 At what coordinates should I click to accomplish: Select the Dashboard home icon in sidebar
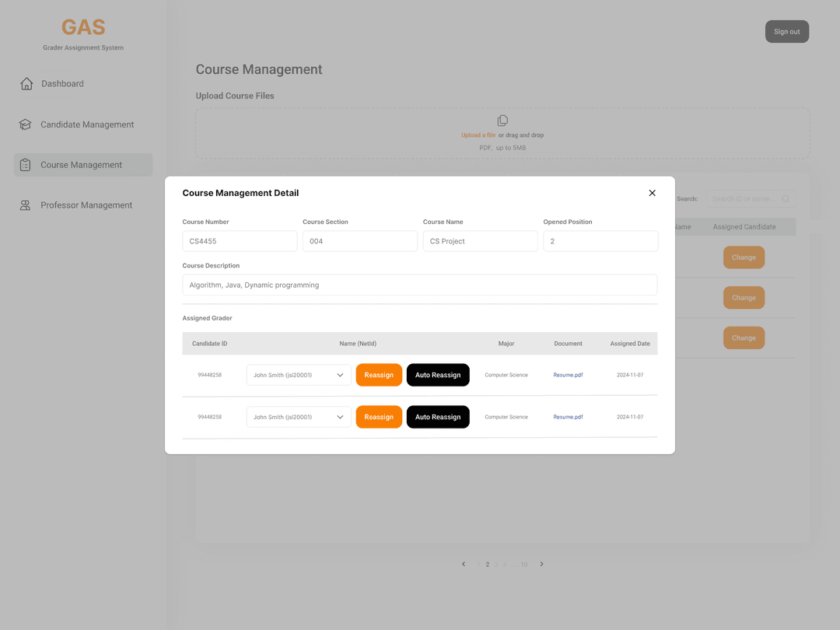pyautogui.click(x=25, y=83)
